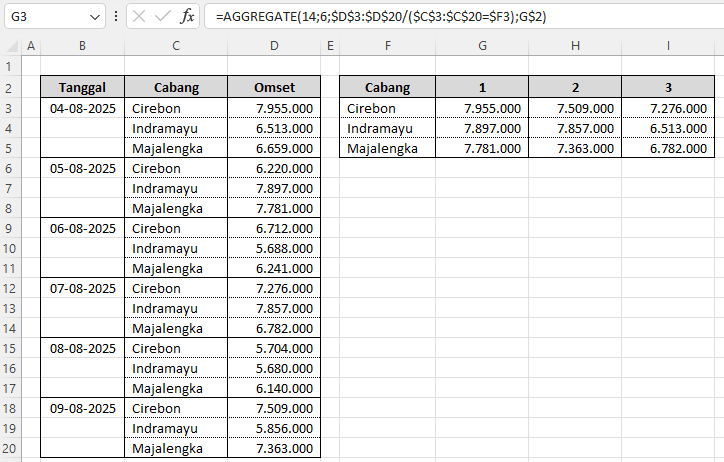Image resolution: width=724 pixels, height=462 pixels.
Task: Select column I header
Action: tap(668, 46)
